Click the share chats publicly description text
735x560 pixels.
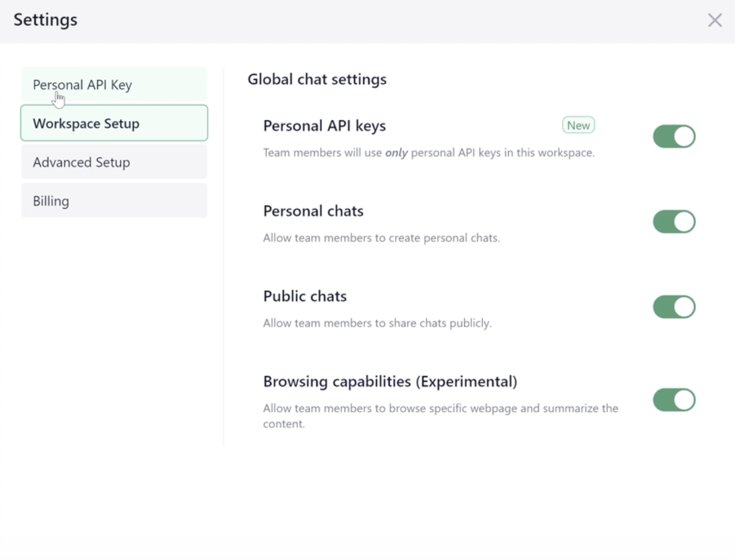[377, 323]
